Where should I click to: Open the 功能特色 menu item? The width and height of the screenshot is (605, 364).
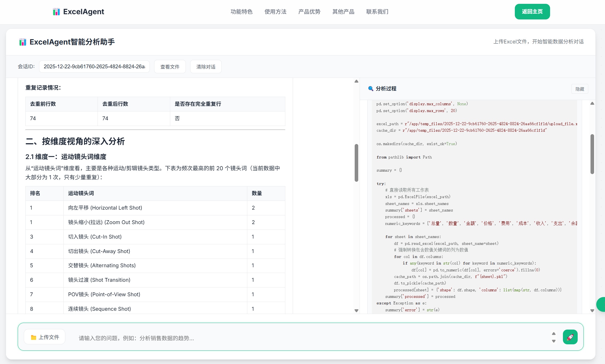241,11
